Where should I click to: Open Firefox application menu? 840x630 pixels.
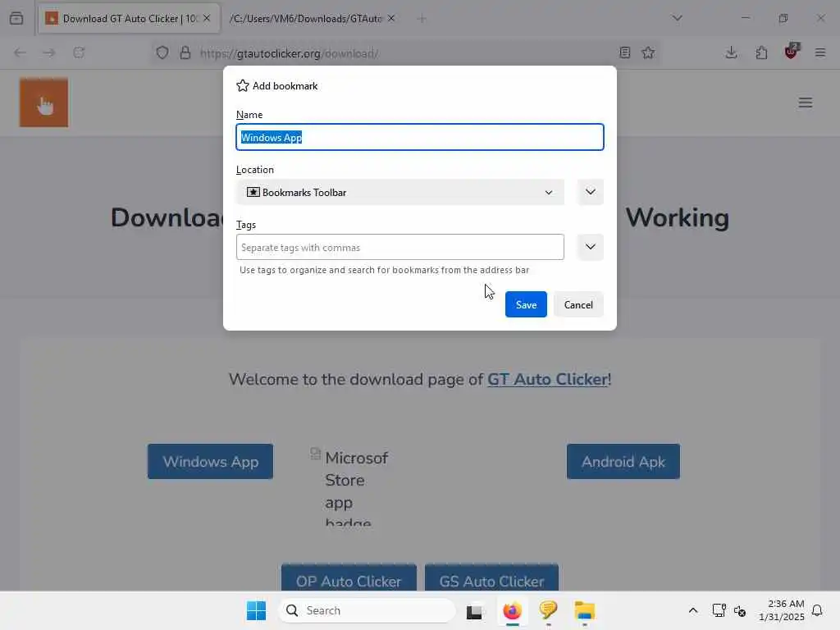[x=820, y=52]
